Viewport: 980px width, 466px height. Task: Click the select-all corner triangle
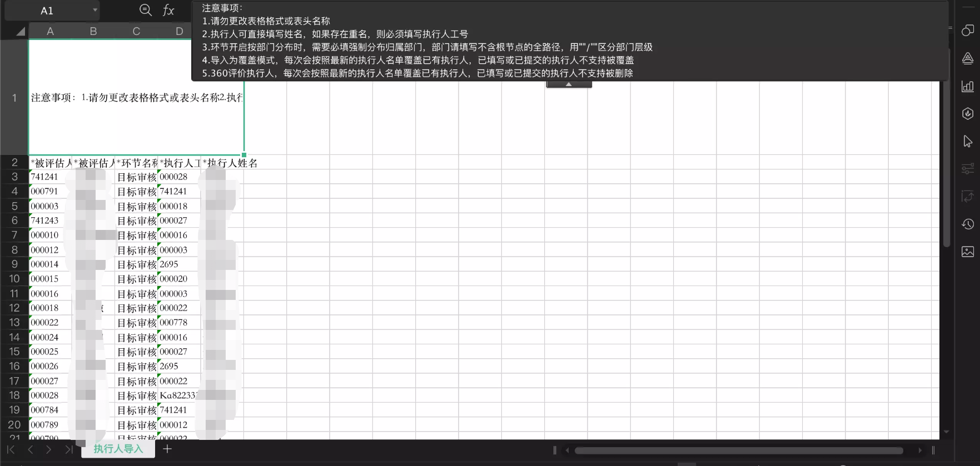coord(20,32)
